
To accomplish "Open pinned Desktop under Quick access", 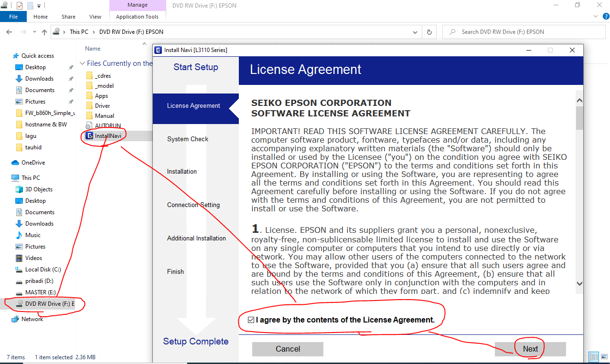I will 35,67.
